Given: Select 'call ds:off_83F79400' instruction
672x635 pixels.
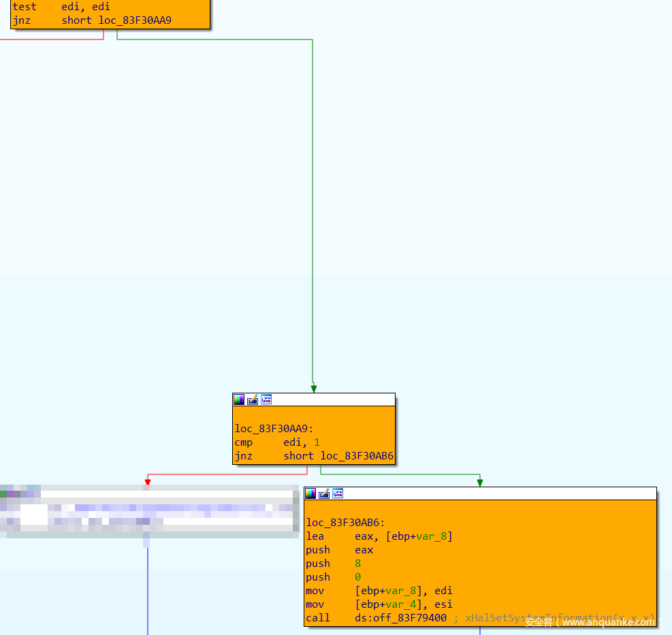Looking at the screenshot, I should (377, 618).
